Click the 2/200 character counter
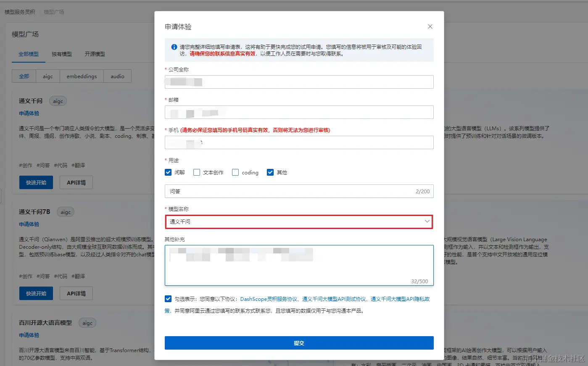Screen dimensions: 588x366 [x=422, y=191]
